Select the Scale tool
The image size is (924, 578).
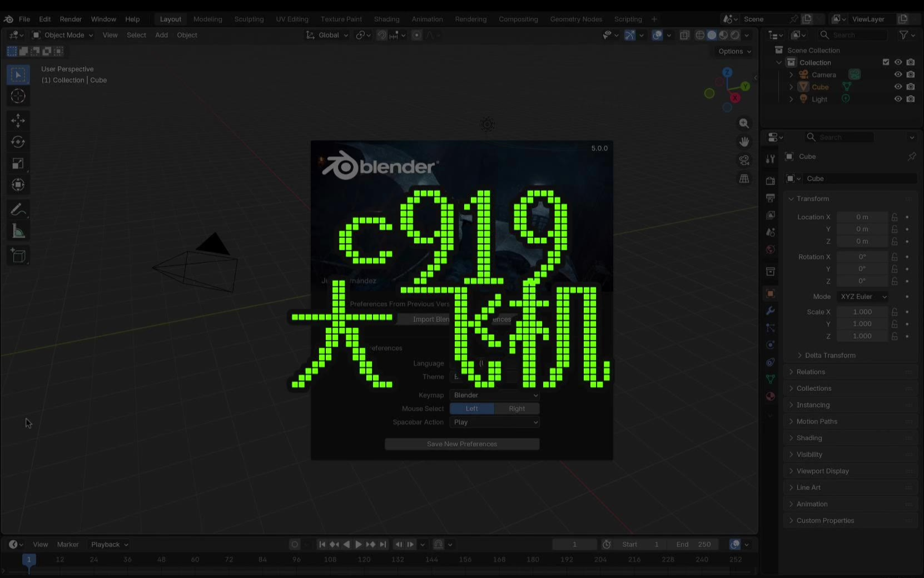(x=18, y=164)
